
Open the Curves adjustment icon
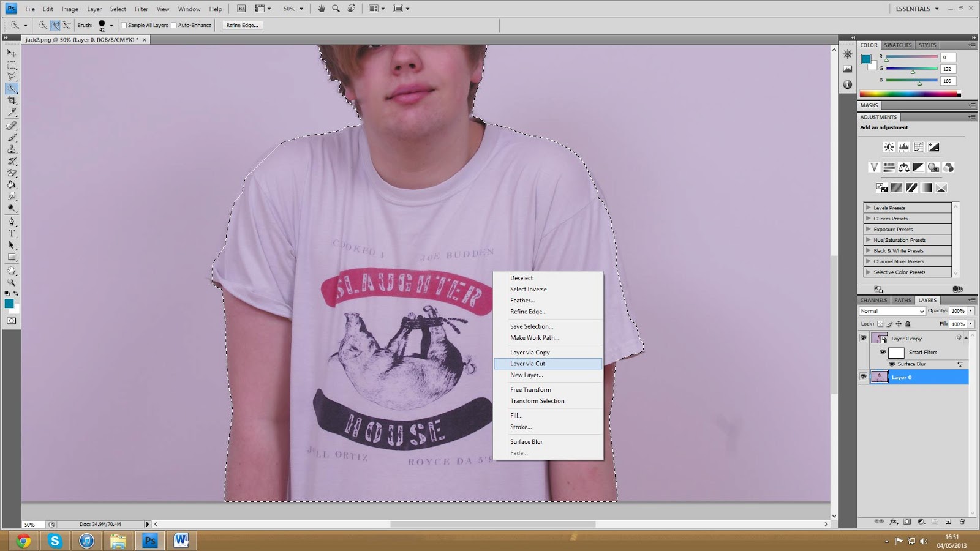pos(918,146)
